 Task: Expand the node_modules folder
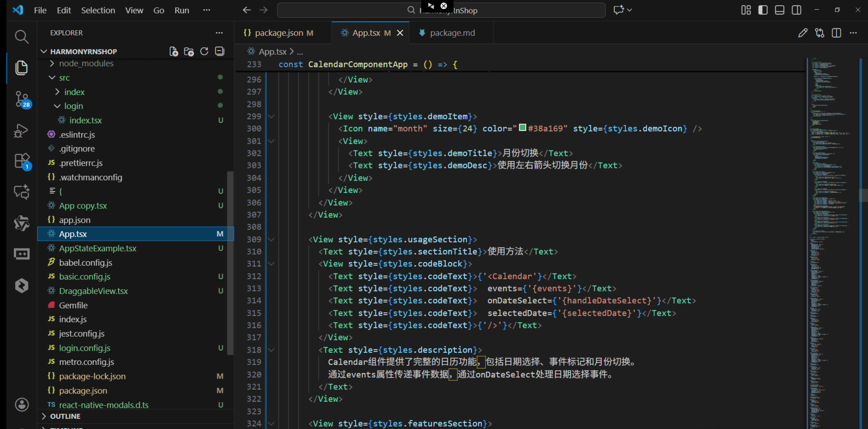[x=86, y=63]
